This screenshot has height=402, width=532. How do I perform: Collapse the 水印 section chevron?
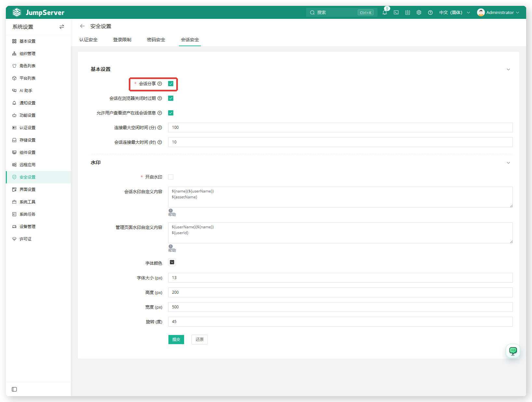pyautogui.click(x=508, y=163)
